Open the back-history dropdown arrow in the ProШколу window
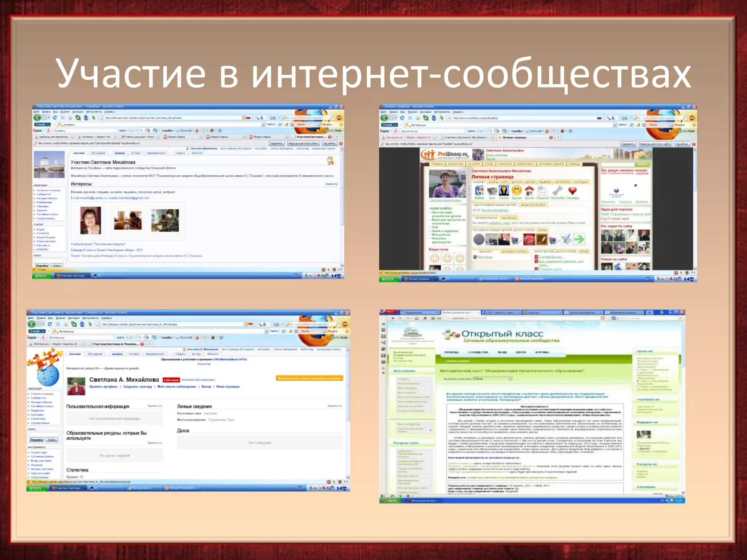 pyautogui.click(x=396, y=118)
